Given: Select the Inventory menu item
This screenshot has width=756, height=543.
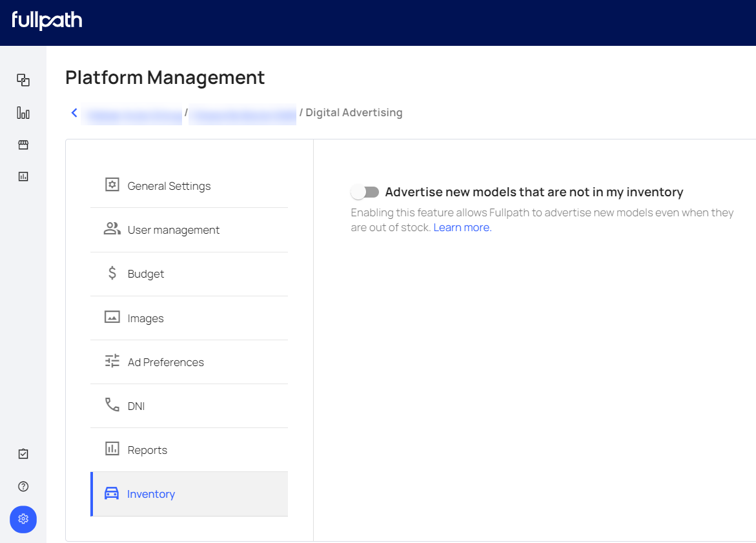Looking at the screenshot, I should pyautogui.click(x=151, y=494).
